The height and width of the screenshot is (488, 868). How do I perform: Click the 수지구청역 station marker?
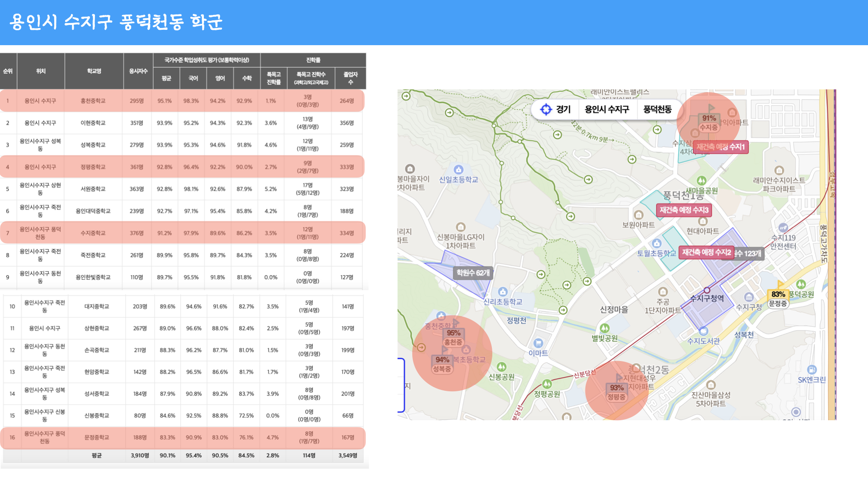pos(707,290)
